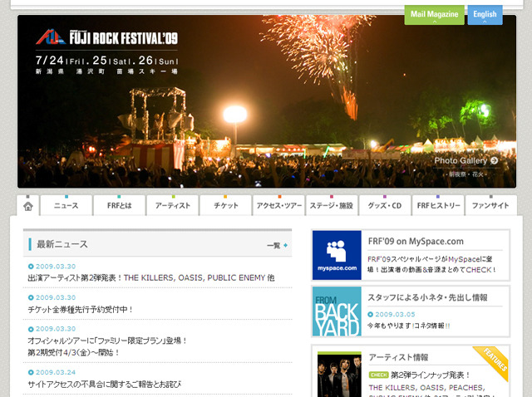Open the オフィシャルツアー ファミリー限定プラン news
This screenshot has width=532, height=397.
coord(107,346)
